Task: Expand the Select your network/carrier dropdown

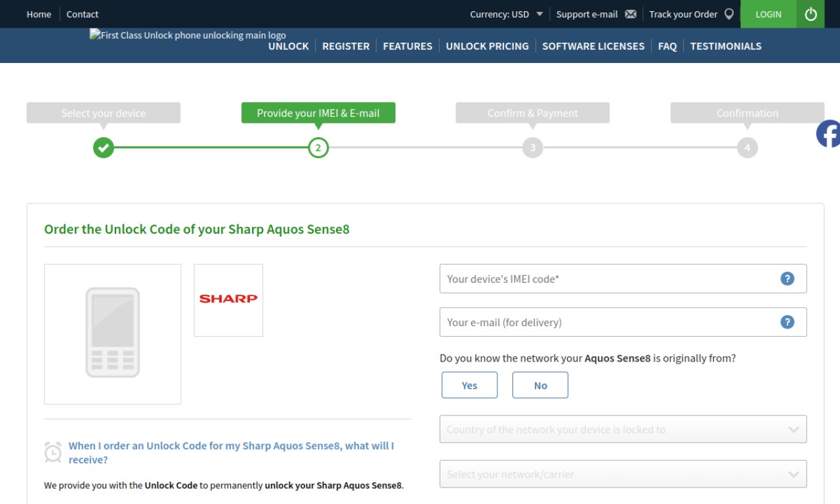Action: [623, 474]
